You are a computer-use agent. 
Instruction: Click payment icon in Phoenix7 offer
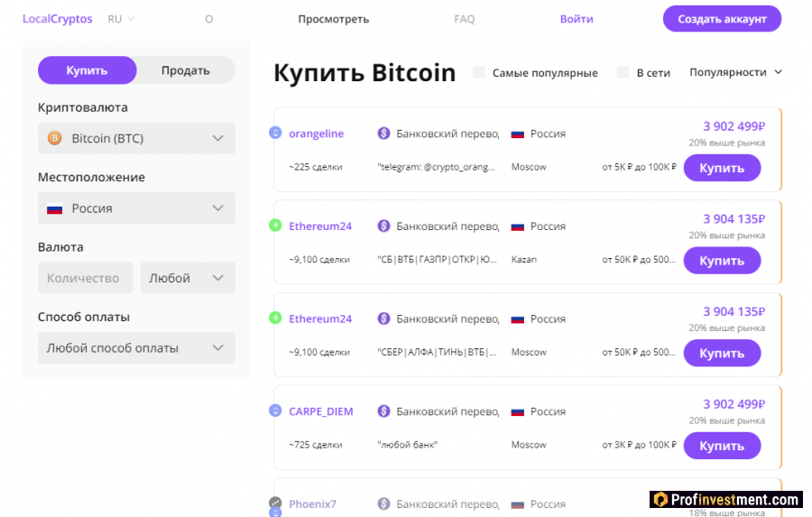tap(383, 503)
